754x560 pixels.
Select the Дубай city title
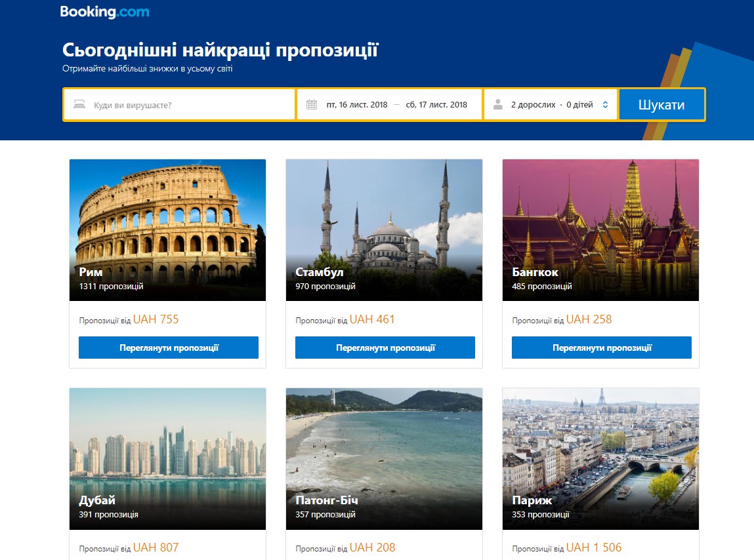point(97,500)
